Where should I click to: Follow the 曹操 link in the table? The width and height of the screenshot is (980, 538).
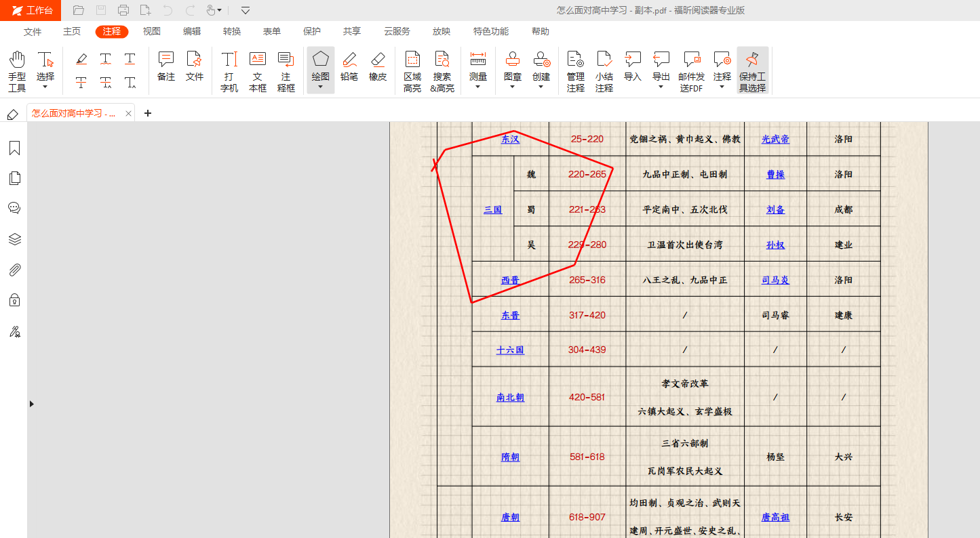[775, 174]
